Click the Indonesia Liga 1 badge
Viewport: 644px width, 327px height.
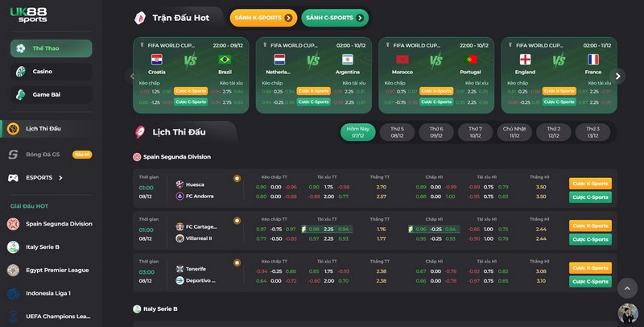[x=13, y=293]
